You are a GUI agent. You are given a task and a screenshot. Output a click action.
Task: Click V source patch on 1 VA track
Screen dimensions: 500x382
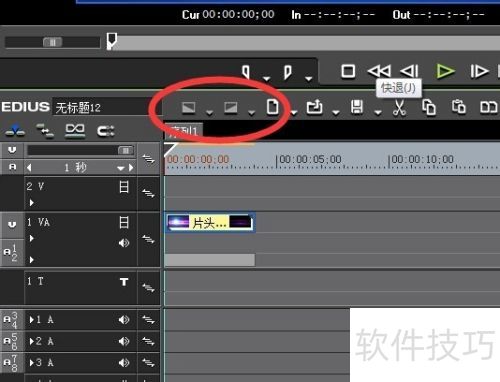[x=12, y=225]
